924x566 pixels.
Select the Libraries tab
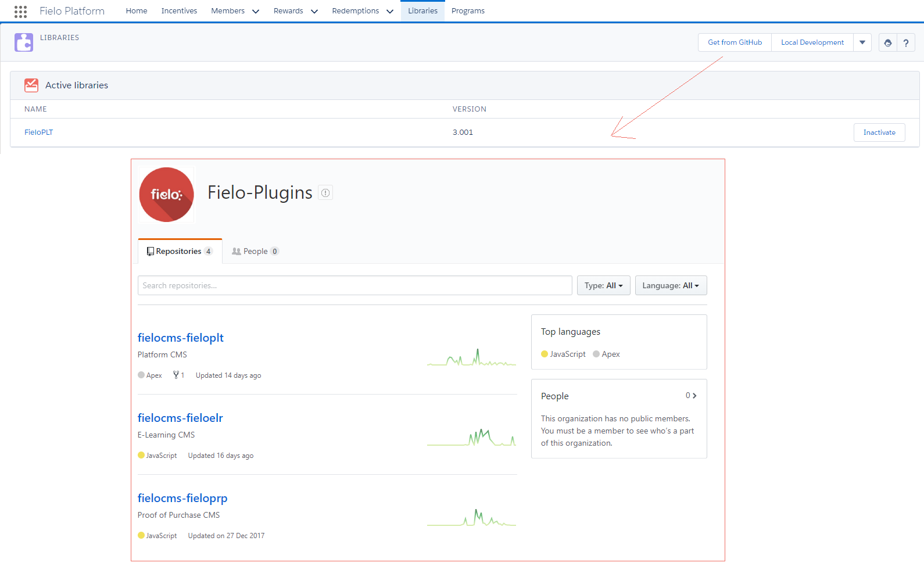pyautogui.click(x=422, y=11)
